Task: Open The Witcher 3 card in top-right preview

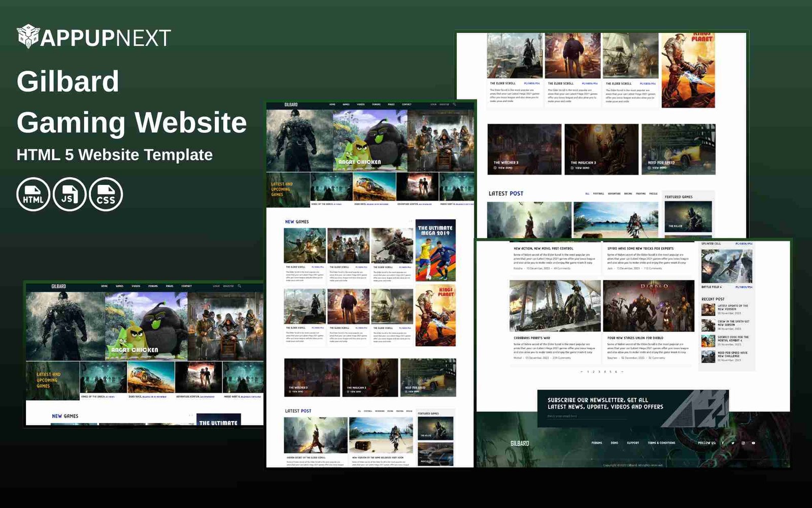Action: [524, 149]
